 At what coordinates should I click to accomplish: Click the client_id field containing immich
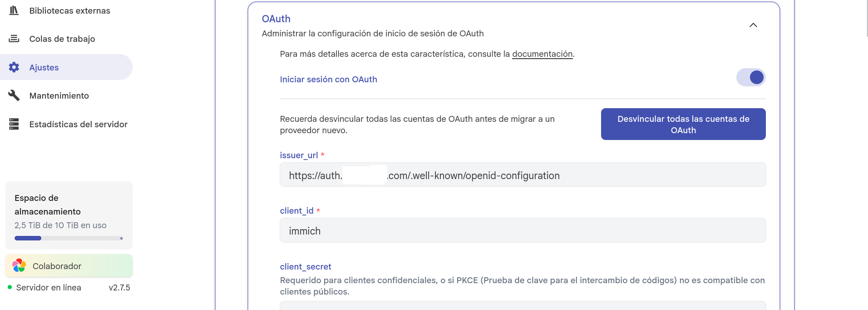pyautogui.click(x=523, y=230)
